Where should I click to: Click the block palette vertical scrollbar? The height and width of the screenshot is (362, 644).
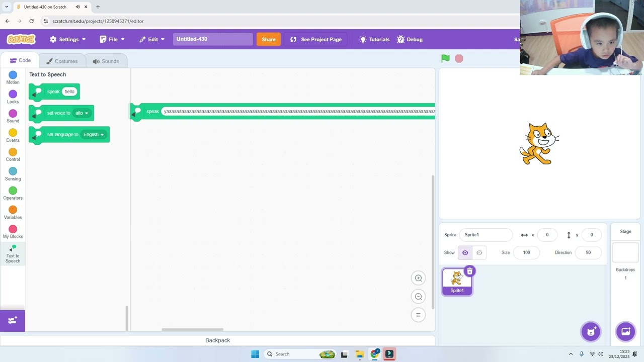[x=127, y=318]
